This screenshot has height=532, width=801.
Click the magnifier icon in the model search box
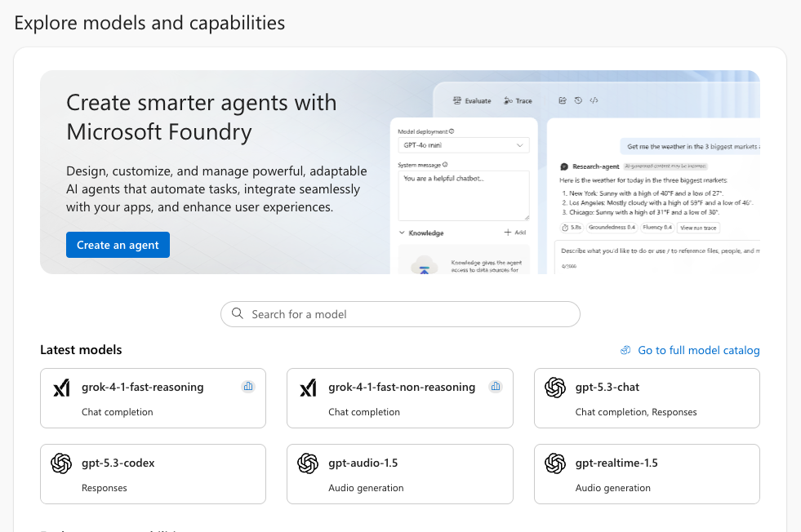(x=238, y=314)
